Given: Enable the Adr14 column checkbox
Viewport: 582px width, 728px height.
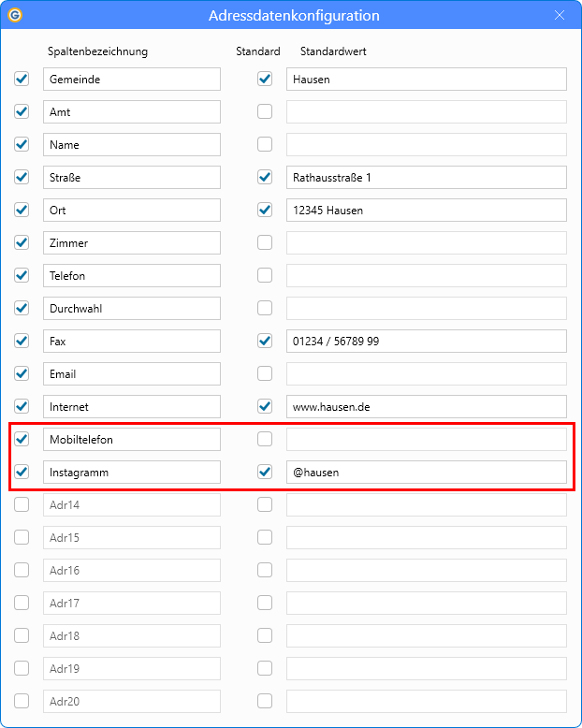Looking at the screenshot, I should (x=22, y=505).
